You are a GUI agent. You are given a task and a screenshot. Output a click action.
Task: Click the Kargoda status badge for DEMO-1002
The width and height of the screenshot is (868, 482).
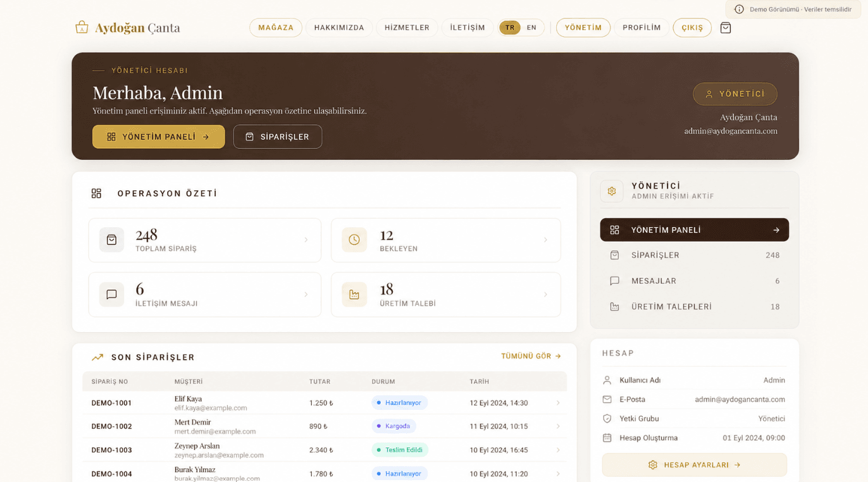(394, 426)
